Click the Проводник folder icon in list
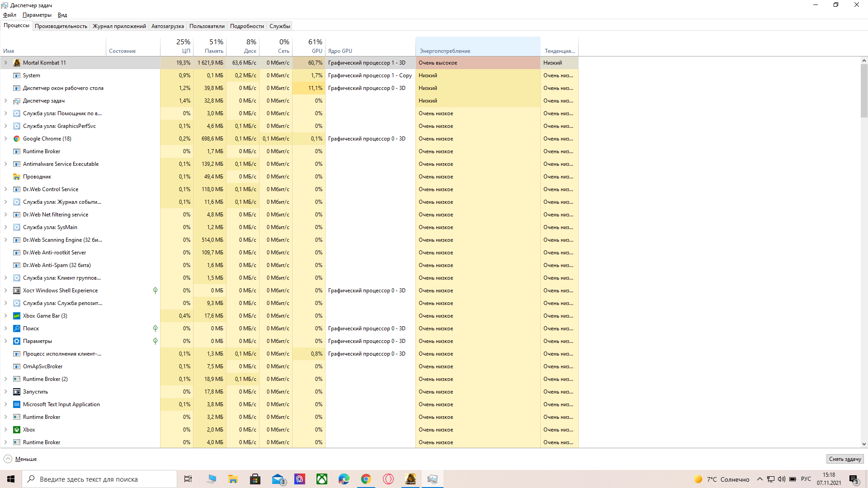The height and width of the screenshot is (488, 868). tap(17, 177)
